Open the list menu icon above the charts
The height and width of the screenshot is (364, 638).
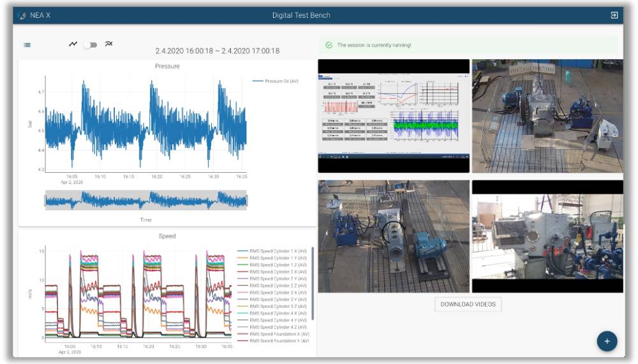coord(27,45)
